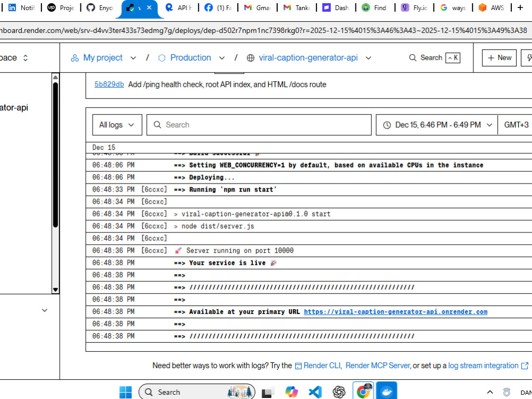532x399 pixels.
Task: Change the GMT+3 timezone setting
Action: coord(516,125)
